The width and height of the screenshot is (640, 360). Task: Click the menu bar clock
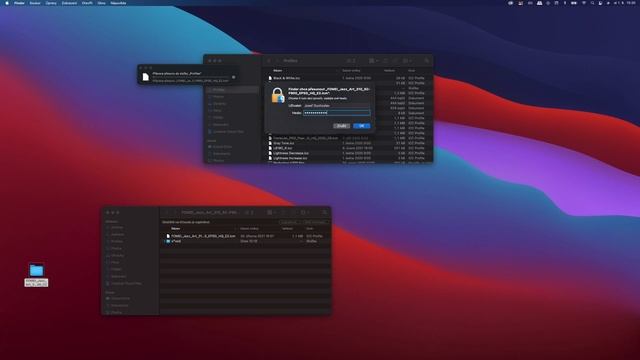click(631, 3)
